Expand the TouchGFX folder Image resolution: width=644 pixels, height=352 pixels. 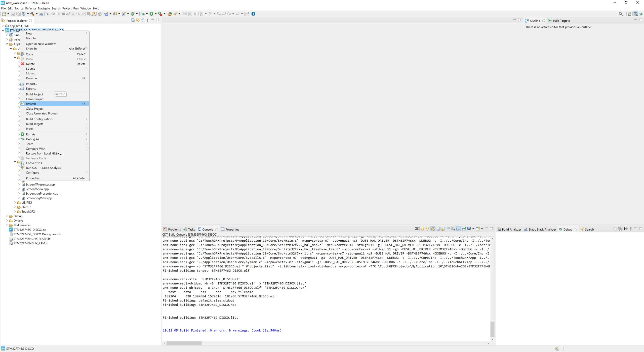(x=15, y=211)
